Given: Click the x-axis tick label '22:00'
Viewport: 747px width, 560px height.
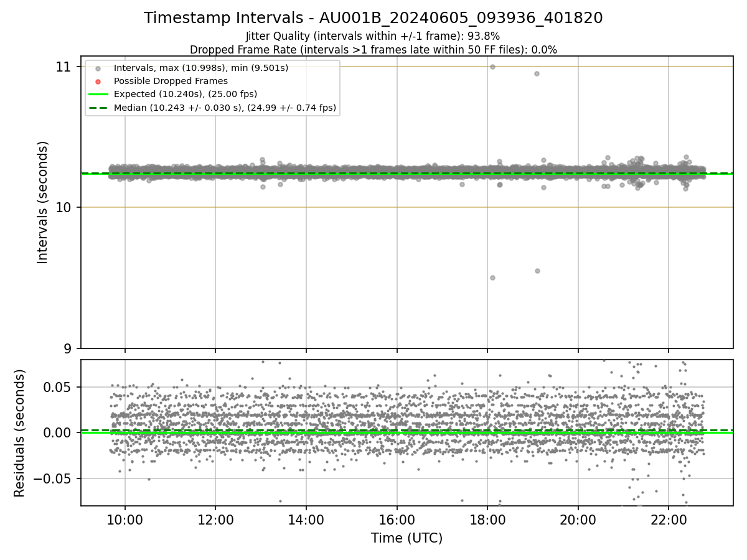Looking at the screenshot, I should point(669,520).
